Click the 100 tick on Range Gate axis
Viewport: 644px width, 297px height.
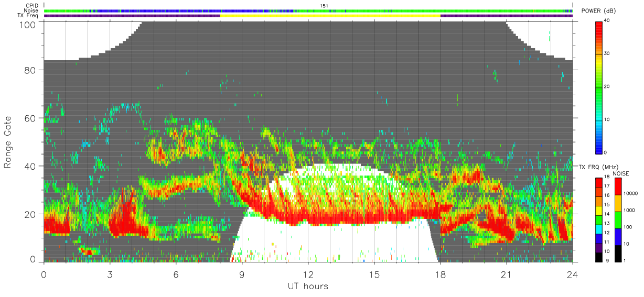click(28, 24)
